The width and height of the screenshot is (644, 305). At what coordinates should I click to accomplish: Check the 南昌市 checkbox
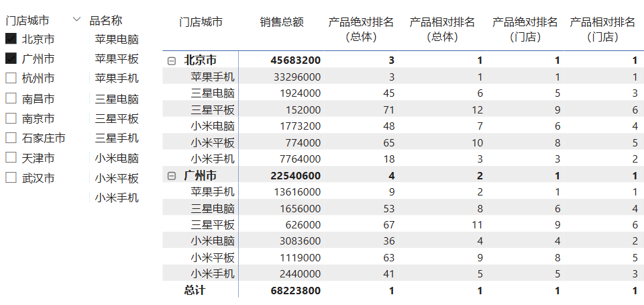(x=11, y=98)
